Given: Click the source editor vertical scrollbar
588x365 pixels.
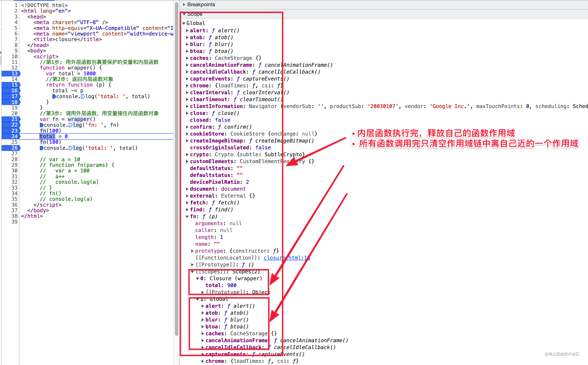Looking at the screenshot, I should 176,169.
